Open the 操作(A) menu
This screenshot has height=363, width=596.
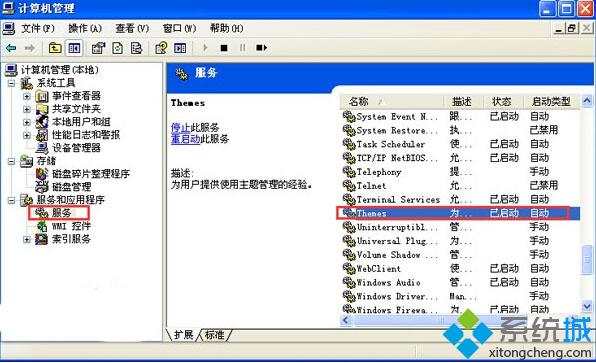click(x=85, y=28)
